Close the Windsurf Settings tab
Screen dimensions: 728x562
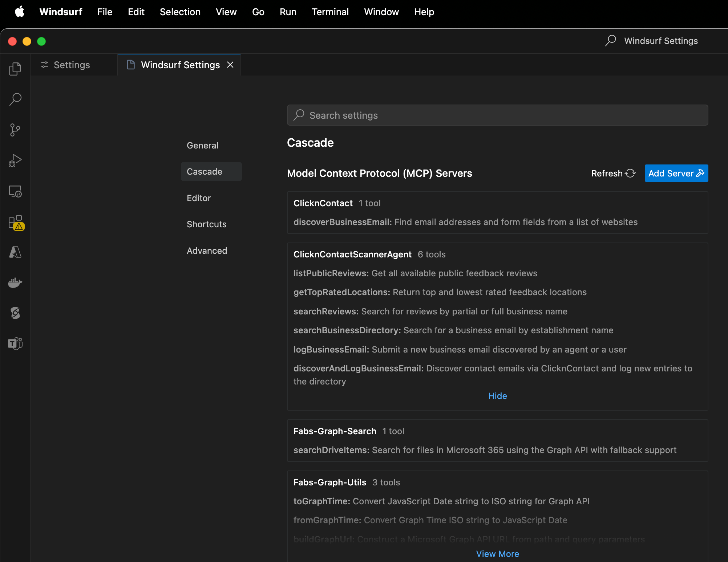[x=230, y=65]
